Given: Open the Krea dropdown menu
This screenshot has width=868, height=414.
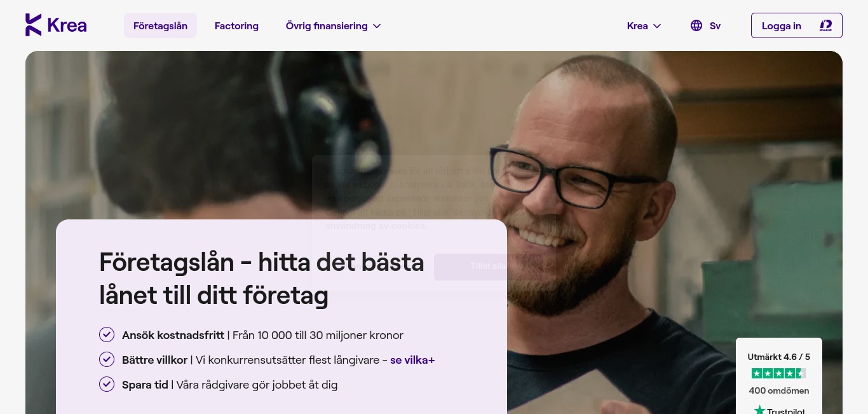Looking at the screenshot, I should tap(644, 25).
